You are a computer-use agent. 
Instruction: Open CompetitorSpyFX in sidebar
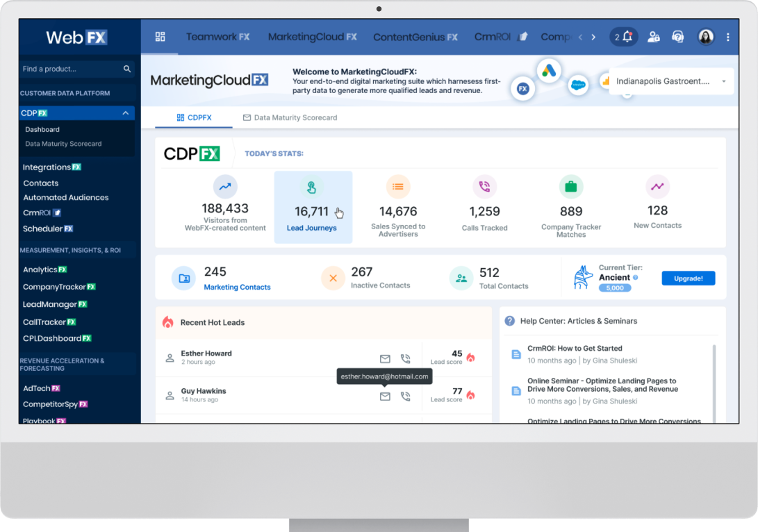pyautogui.click(x=55, y=404)
